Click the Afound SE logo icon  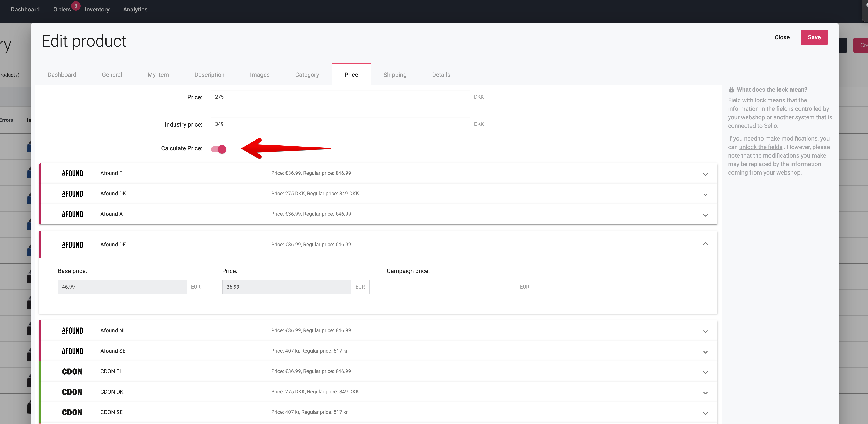click(73, 351)
